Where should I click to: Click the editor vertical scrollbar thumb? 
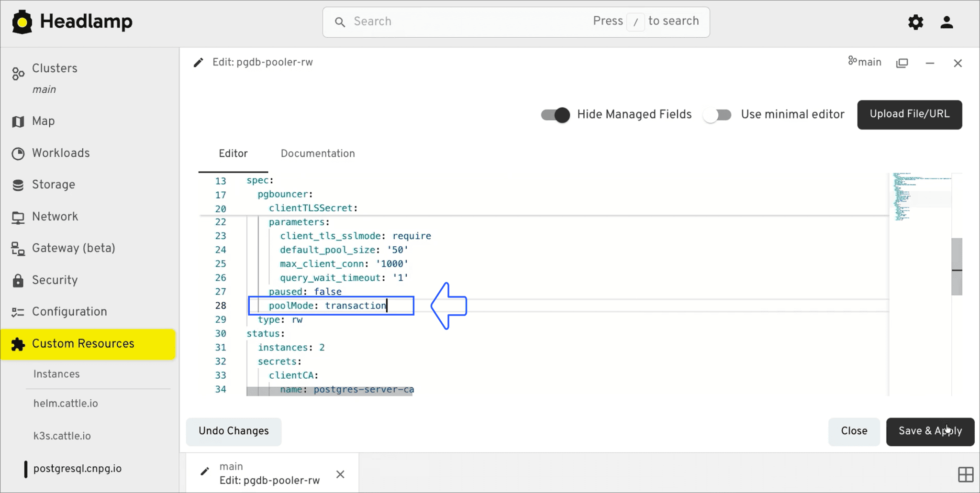click(x=957, y=266)
